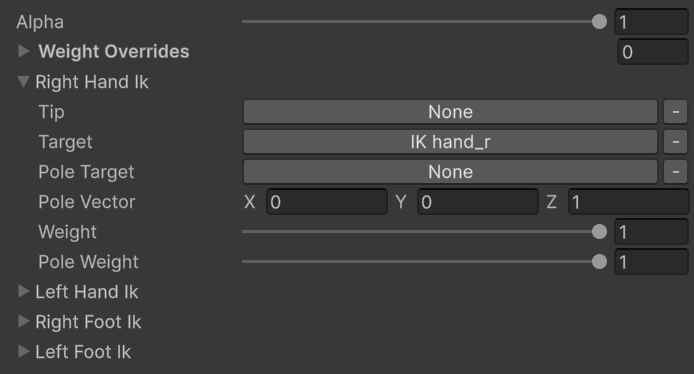The width and height of the screenshot is (694, 374).
Task: Click the Pole Vector Z input field
Action: pos(628,202)
